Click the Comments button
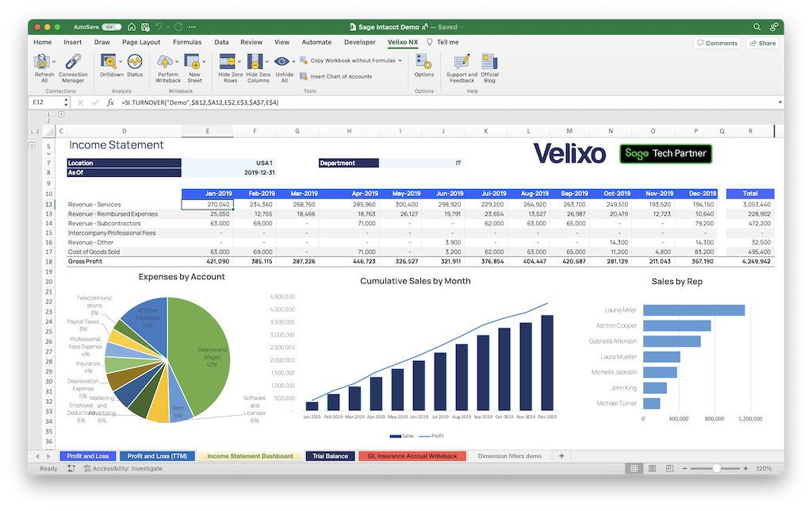Image resolution: width=812 pixels, height=511 pixels. (717, 43)
